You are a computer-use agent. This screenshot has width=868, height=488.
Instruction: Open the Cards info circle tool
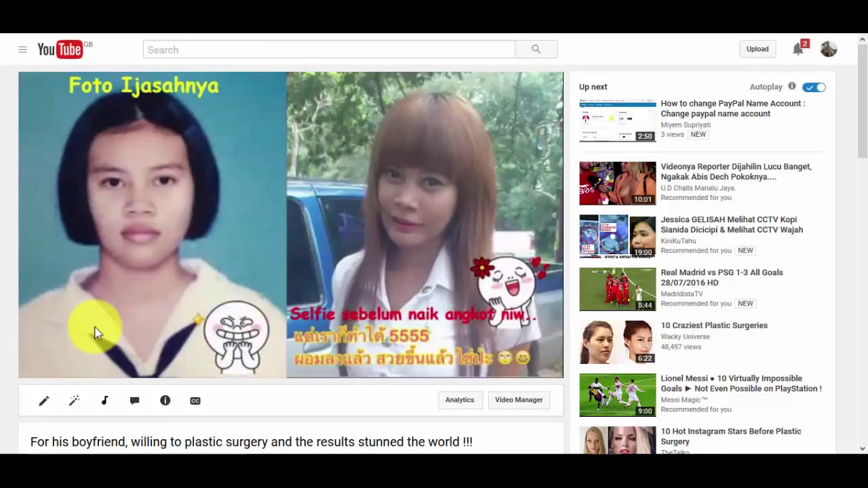(165, 401)
